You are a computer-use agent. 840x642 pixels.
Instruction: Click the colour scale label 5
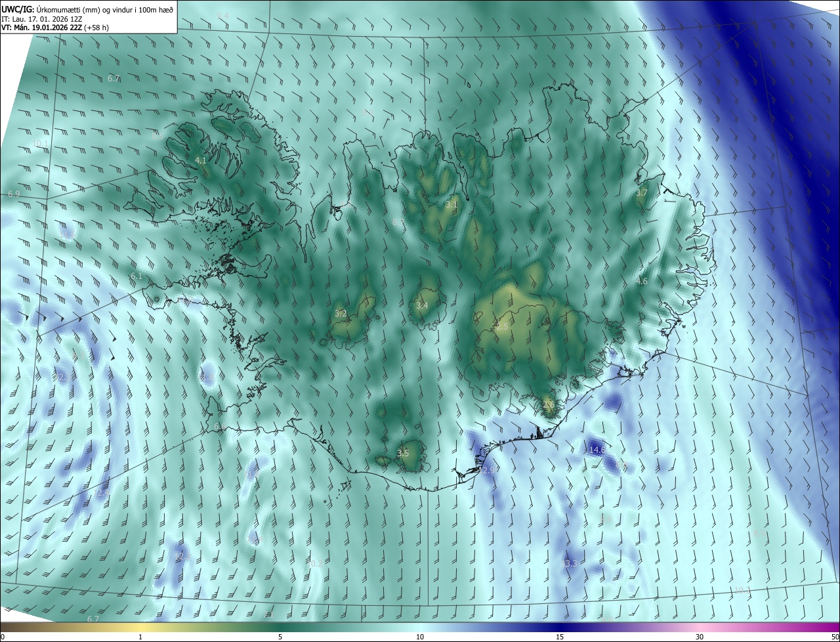pos(280,637)
